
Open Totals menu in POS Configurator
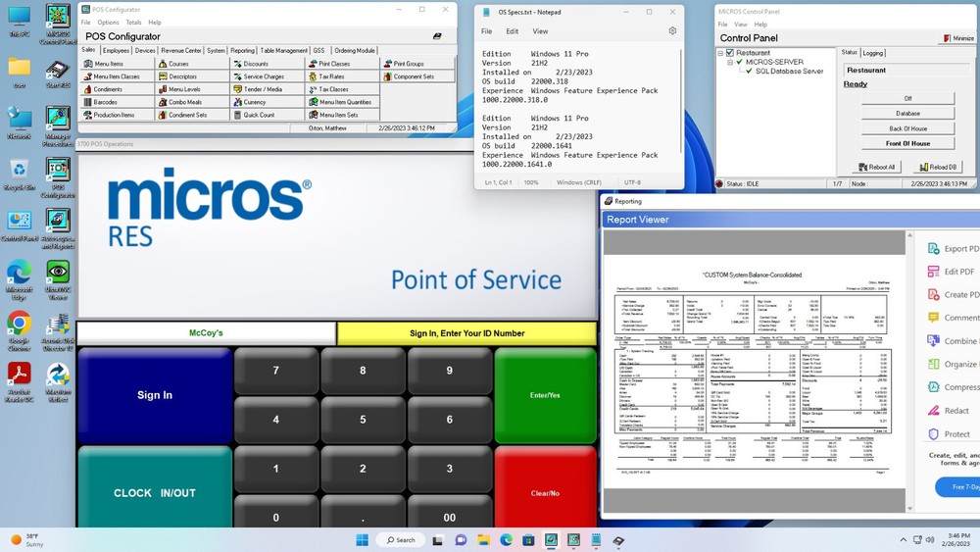coord(133,23)
